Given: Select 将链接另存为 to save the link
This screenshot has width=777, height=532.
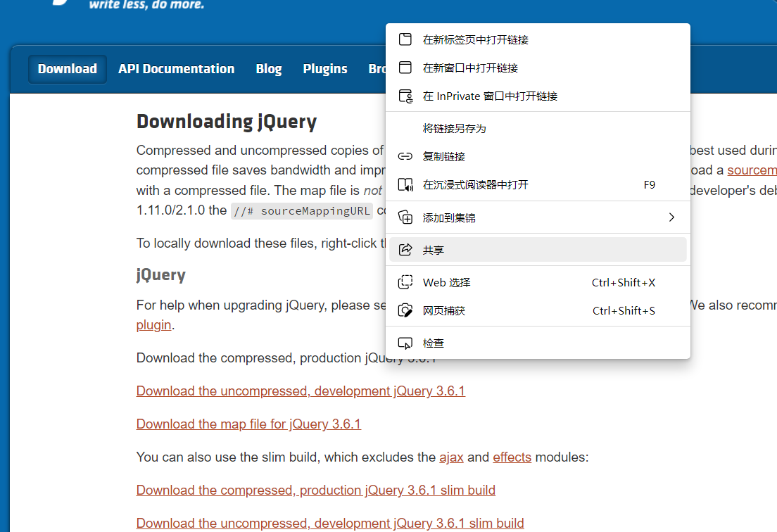Looking at the screenshot, I should [538, 128].
